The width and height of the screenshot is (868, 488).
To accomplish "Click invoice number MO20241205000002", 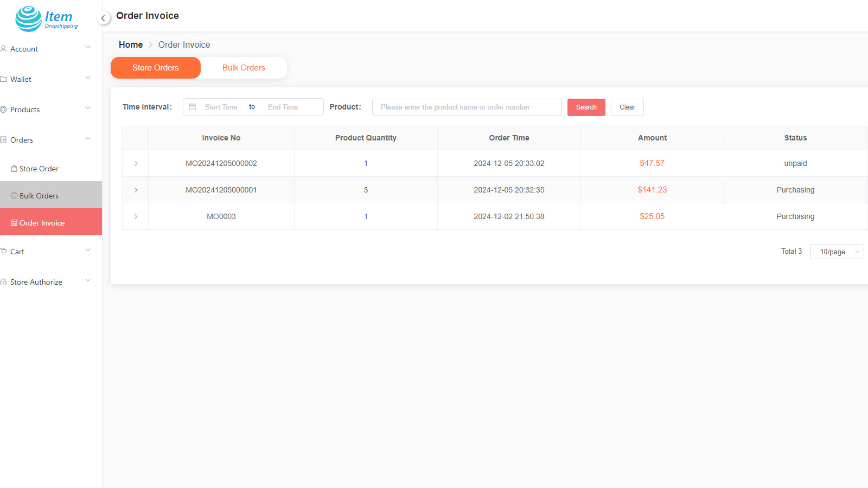I will pyautogui.click(x=221, y=163).
